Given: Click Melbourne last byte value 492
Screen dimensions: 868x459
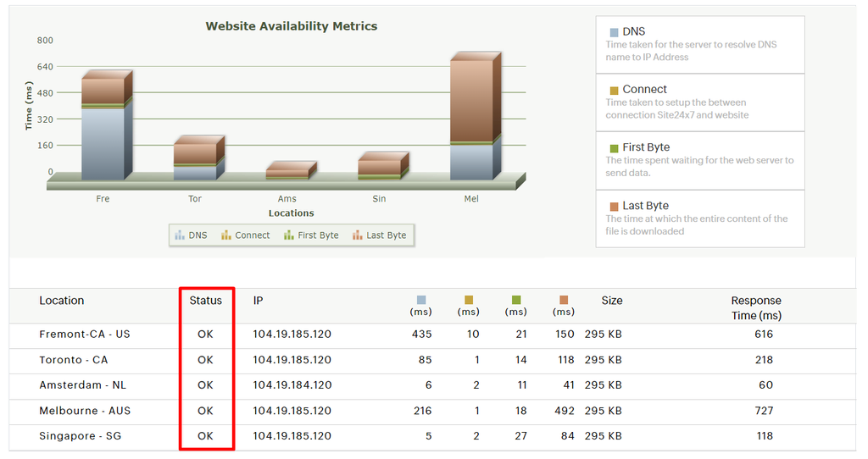Looking at the screenshot, I should [565, 411].
